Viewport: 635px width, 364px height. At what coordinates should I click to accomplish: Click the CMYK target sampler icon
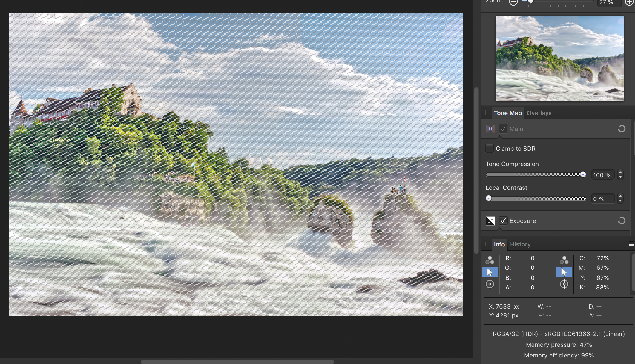click(x=564, y=284)
